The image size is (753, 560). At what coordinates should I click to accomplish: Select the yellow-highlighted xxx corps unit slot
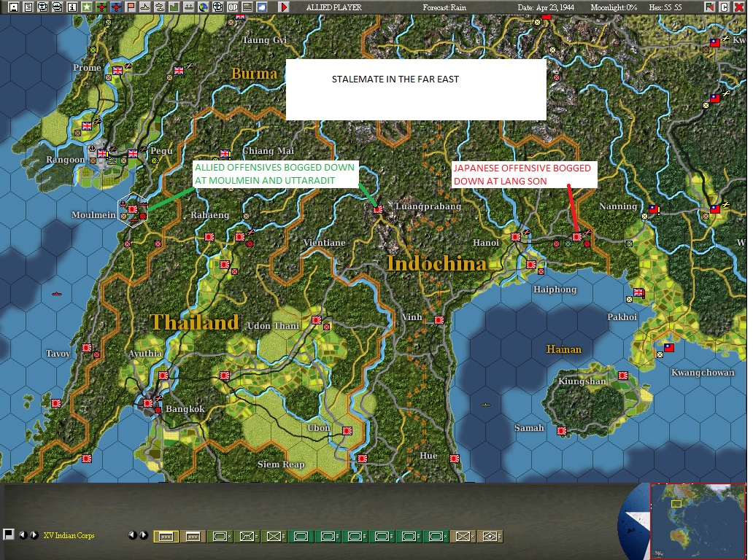tap(166, 536)
